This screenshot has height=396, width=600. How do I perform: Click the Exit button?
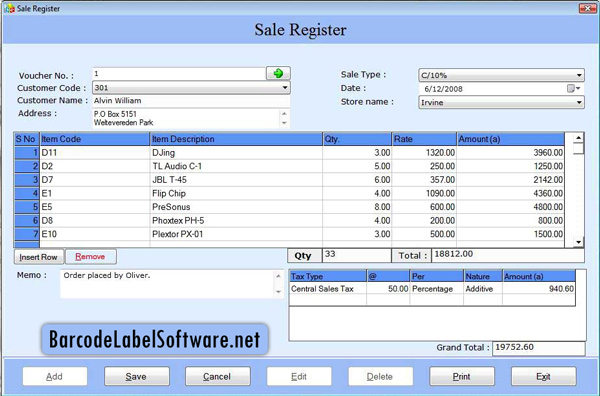pos(543,376)
